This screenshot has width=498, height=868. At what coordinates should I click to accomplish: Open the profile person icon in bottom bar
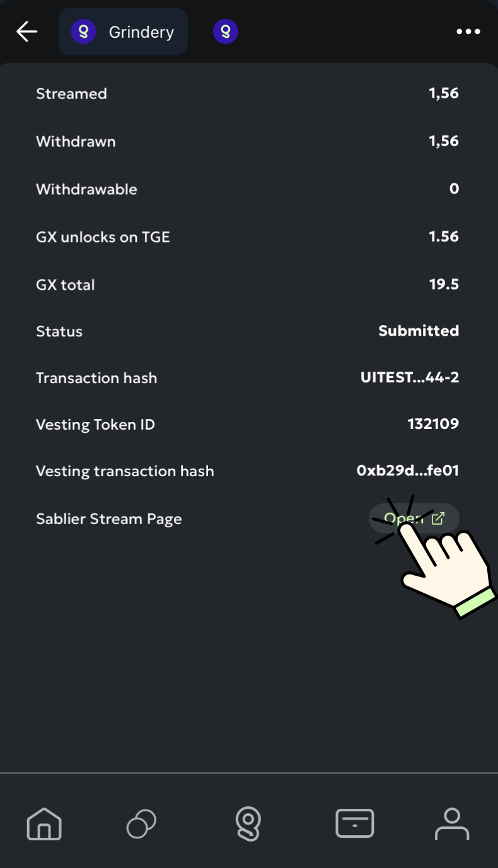tap(452, 824)
